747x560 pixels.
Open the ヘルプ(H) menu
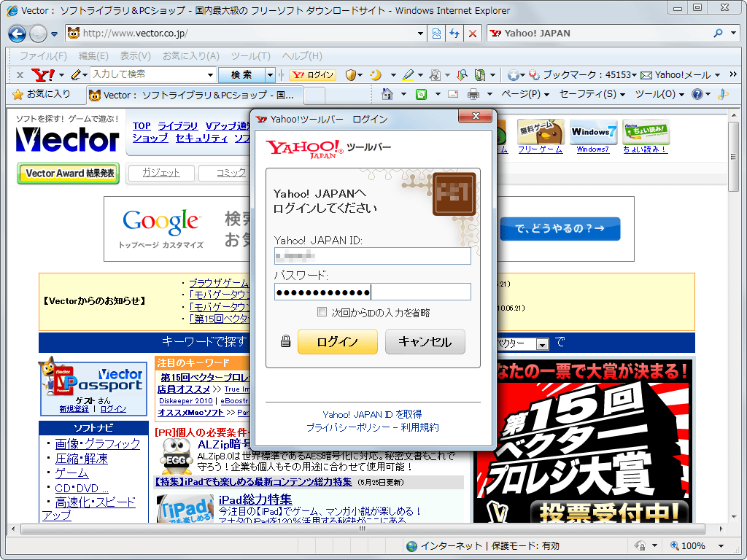[x=302, y=56]
